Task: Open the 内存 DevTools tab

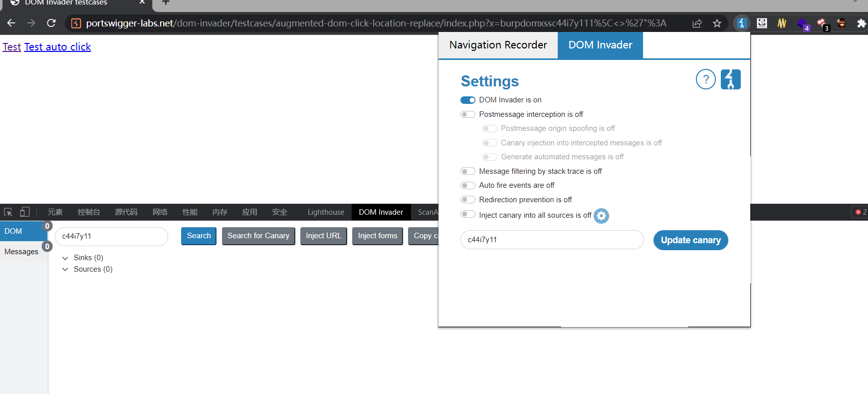Action: coord(220,212)
